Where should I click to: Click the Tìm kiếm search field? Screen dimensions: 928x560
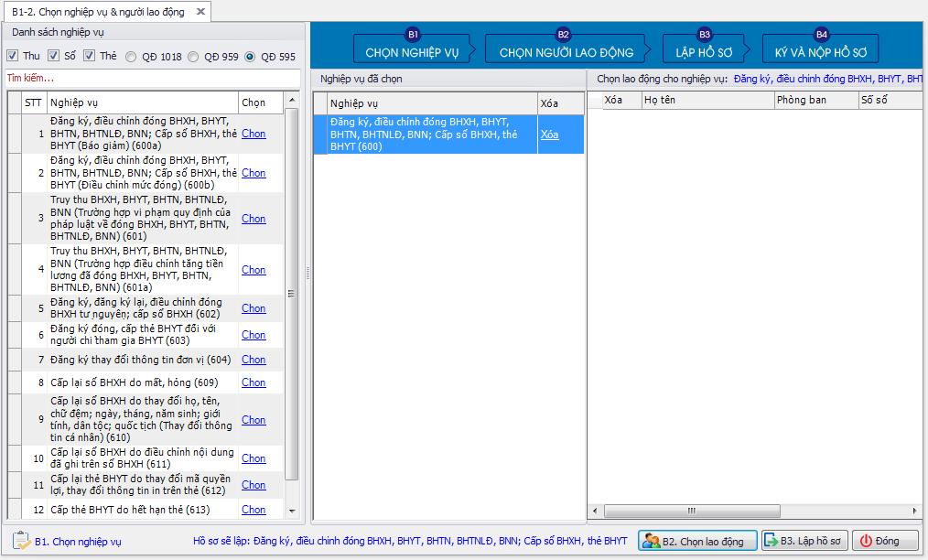pyautogui.click(x=153, y=78)
